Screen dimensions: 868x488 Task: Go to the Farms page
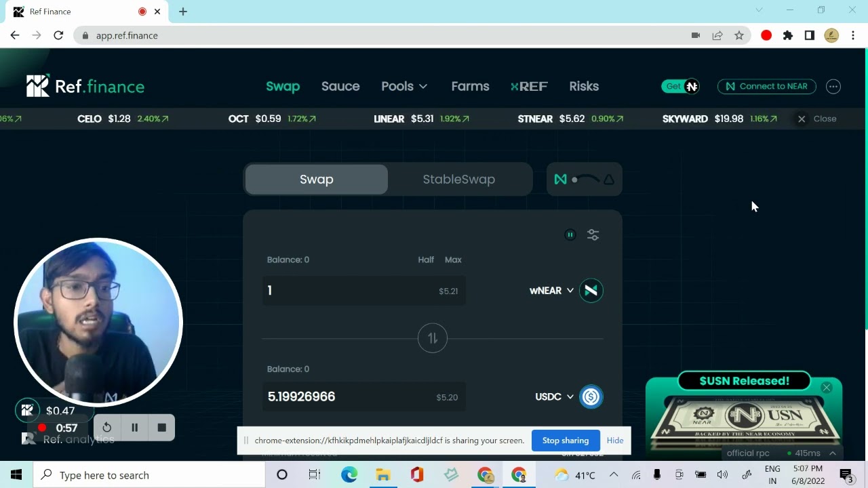(470, 86)
